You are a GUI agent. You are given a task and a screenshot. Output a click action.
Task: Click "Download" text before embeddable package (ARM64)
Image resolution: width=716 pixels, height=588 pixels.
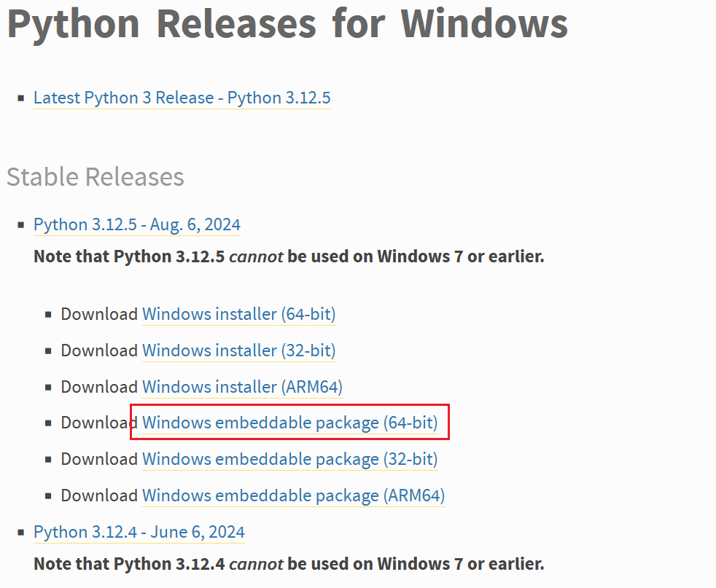point(99,495)
